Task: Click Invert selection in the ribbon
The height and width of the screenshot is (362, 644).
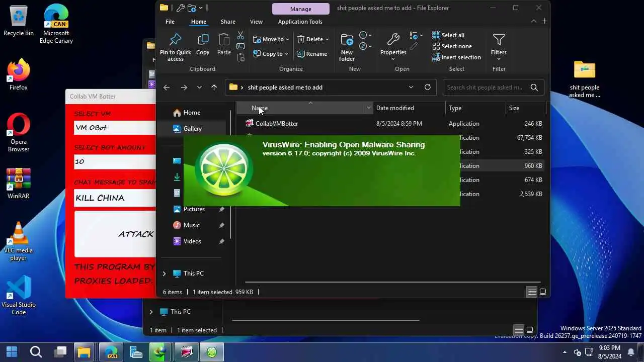Action: point(456,57)
